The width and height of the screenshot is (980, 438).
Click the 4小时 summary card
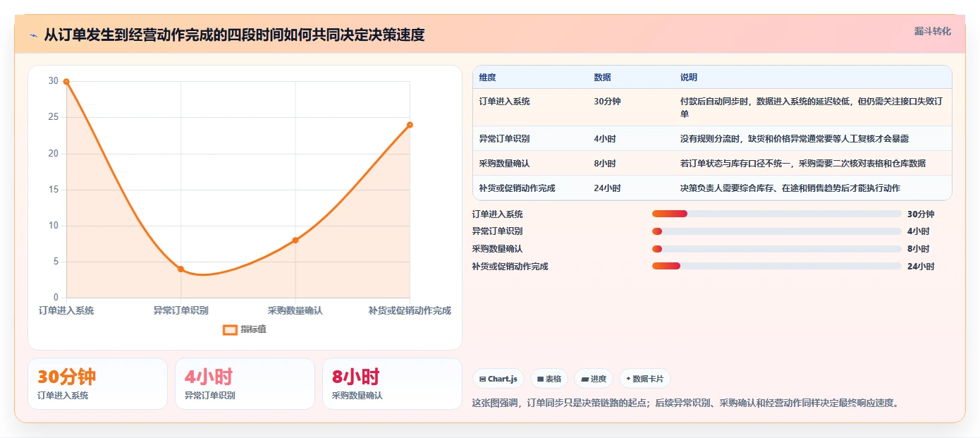245,384
